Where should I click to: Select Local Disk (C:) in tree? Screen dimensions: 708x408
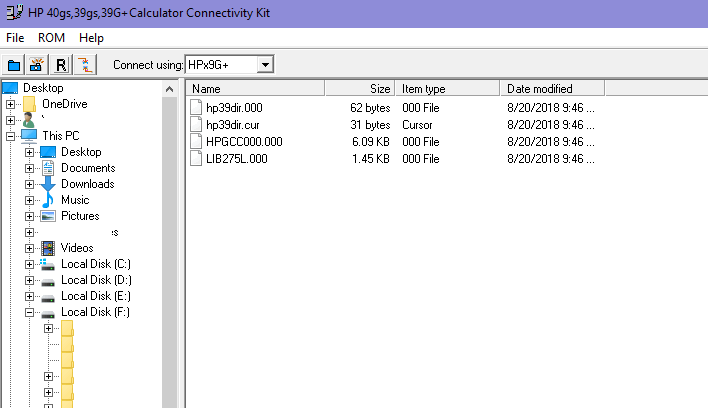[x=96, y=264]
